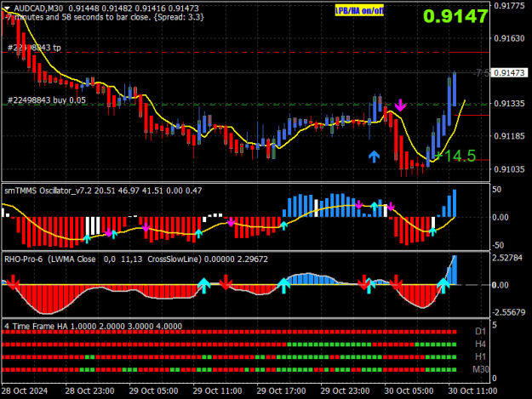Click the last cyan arrow in smTMMS Oscillator panel

click(432, 232)
